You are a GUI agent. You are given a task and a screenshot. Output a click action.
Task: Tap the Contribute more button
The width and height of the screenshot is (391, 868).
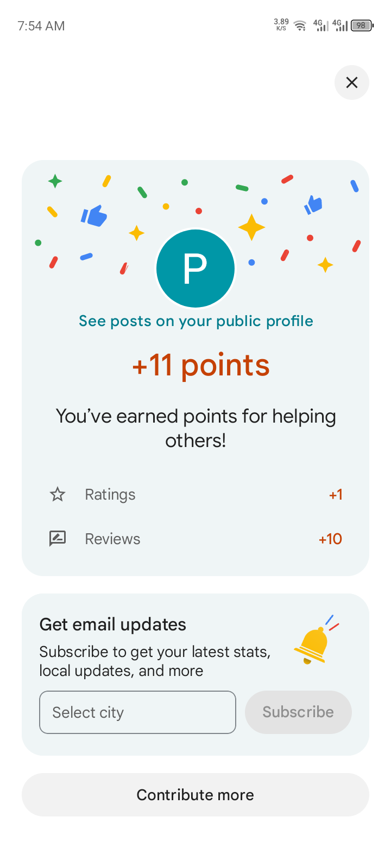click(x=195, y=795)
